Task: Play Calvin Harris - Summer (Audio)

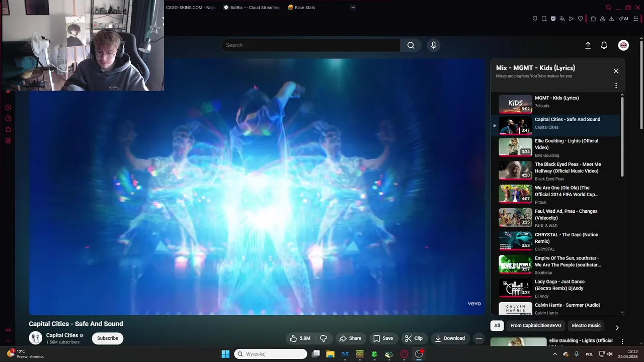Action: tap(556, 308)
